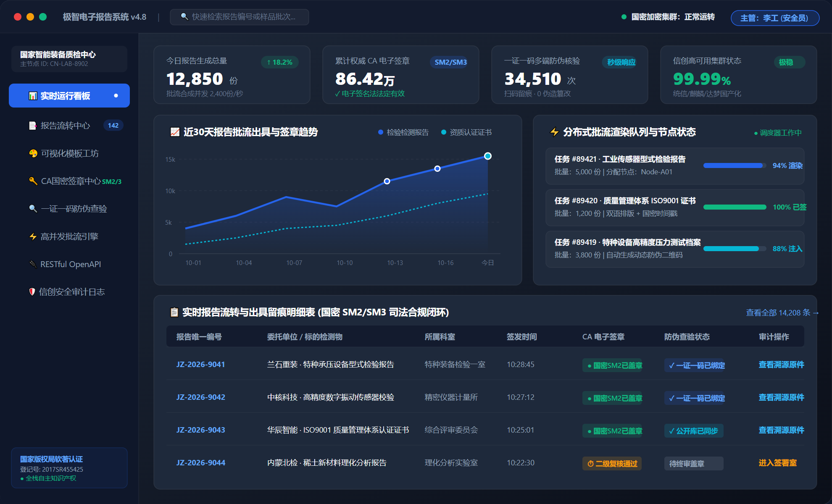Click 查看溯源原件 for JZ-2026-9041
The width and height of the screenshot is (832, 504).
click(x=781, y=365)
